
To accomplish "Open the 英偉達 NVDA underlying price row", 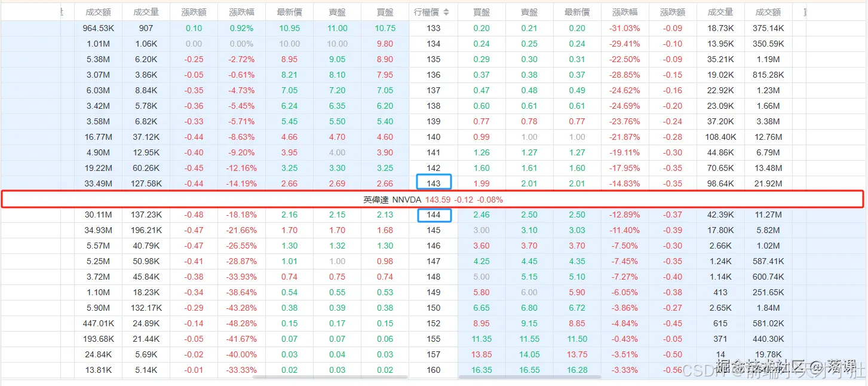I will (433, 200).
